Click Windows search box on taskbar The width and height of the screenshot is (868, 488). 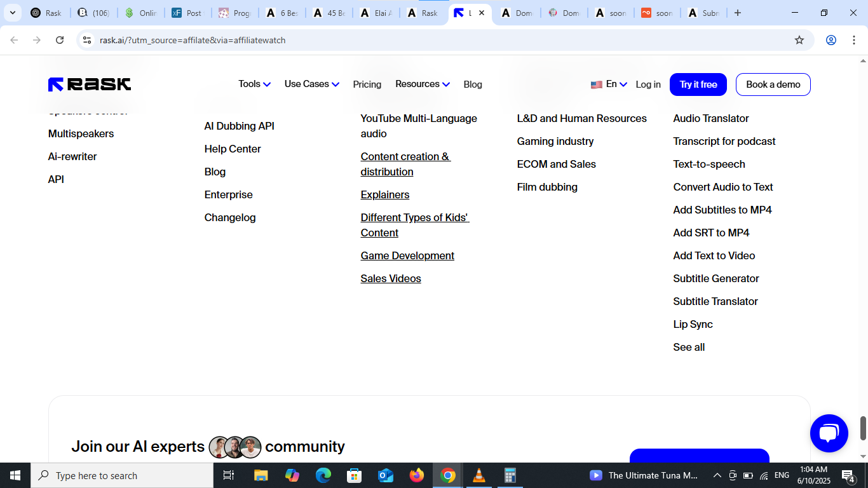click(122, 475)
